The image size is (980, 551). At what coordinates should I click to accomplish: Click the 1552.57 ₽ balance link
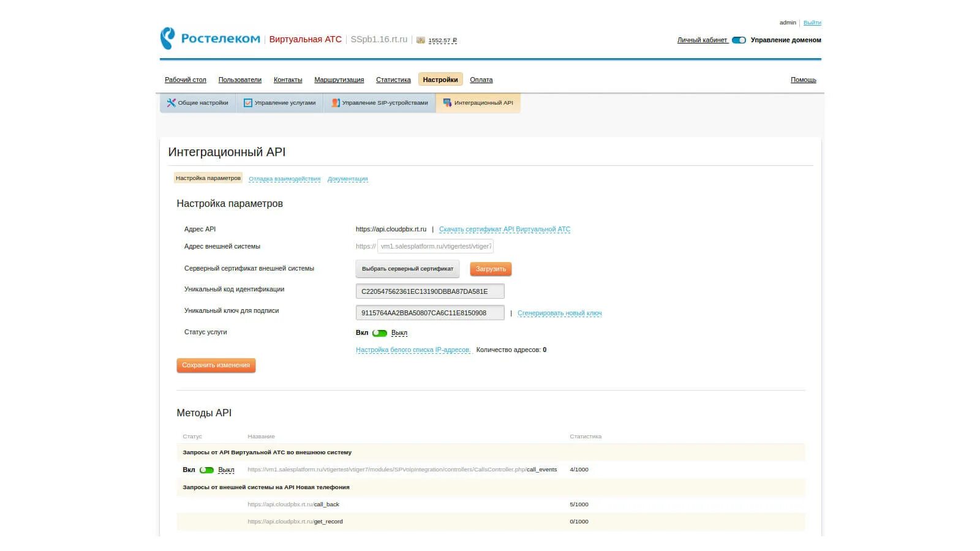443,41
